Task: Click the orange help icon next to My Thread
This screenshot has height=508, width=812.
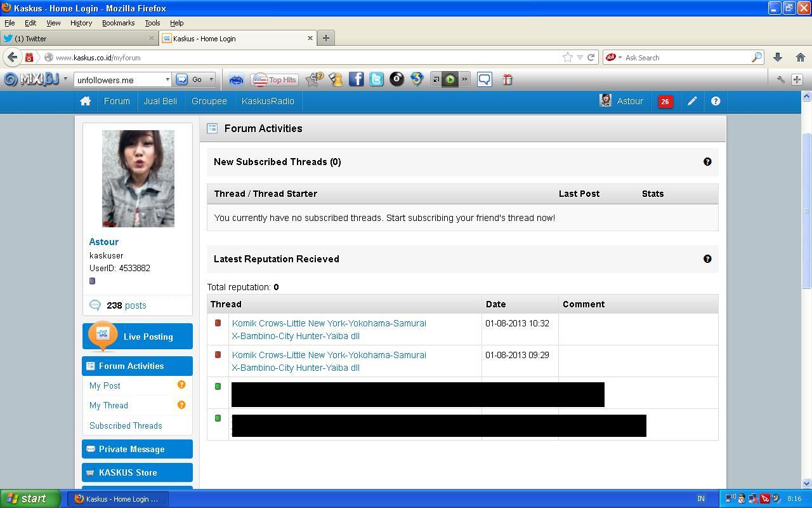Action: pyautogui.click(x=181, y=404)
